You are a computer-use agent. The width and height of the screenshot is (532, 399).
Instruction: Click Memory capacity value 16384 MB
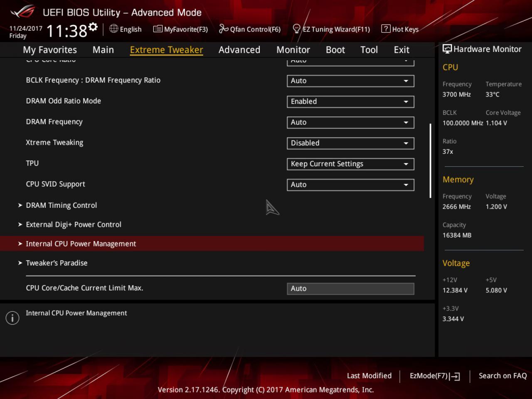pyautogui.click(x=457, y=235)
